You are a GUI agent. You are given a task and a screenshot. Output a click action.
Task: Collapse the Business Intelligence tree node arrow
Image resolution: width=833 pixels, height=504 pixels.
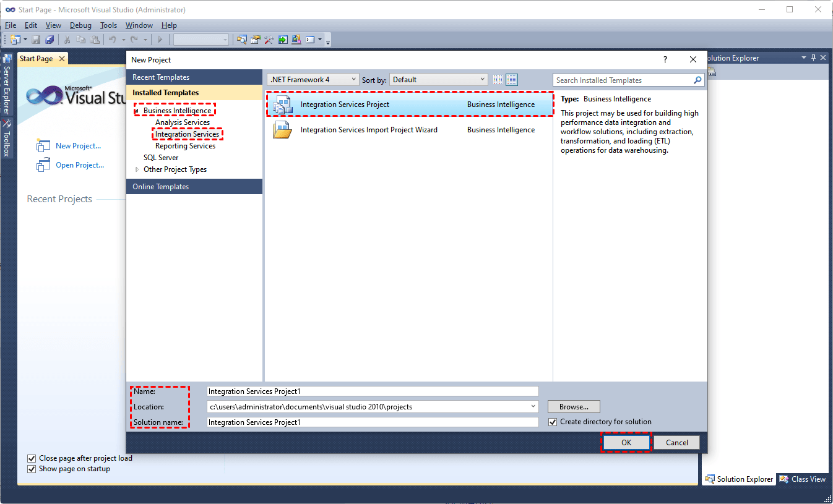[137, 111]
